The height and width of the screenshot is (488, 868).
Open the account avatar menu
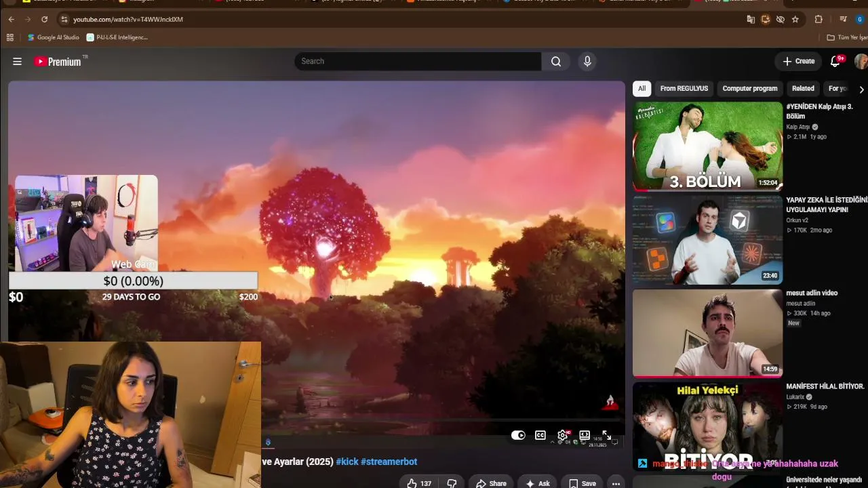coord(861,62)
